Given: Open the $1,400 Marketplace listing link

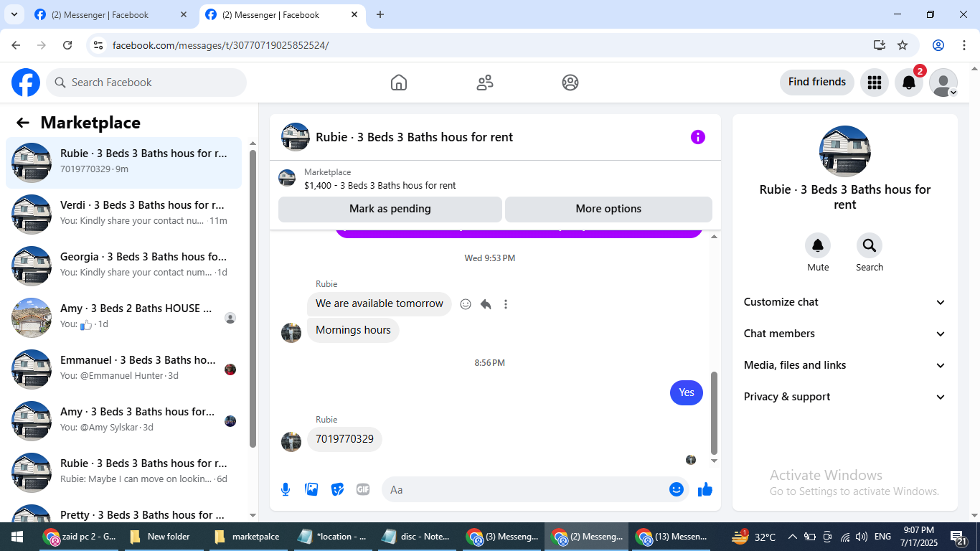Looking at the screenshot, I should [380, 185].
